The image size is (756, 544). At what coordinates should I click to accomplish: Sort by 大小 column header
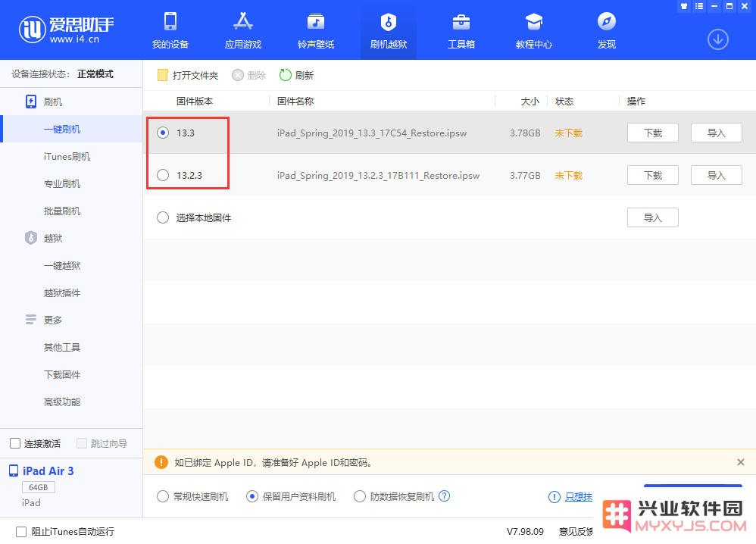click(x=530, y=102)
